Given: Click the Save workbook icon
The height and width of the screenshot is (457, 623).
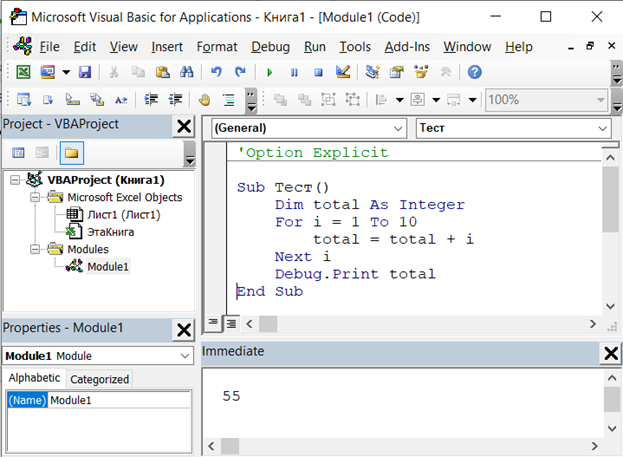Looking at the screenshot, I should coord(85,72).
